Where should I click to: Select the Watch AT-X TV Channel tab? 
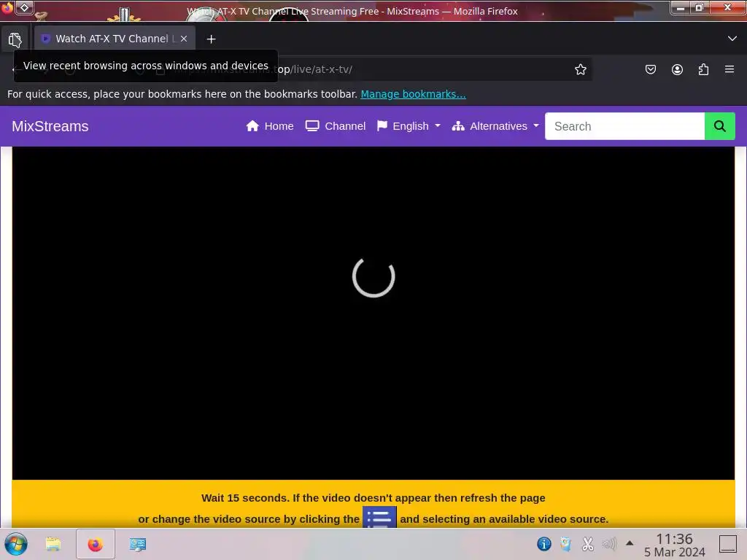coord(115,39)
